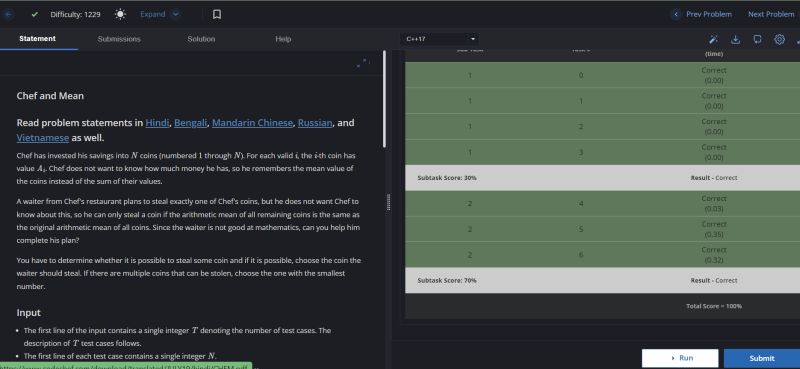Open the Help tab
The width and height of the screenshot is (800, 369).
(283, 39)
